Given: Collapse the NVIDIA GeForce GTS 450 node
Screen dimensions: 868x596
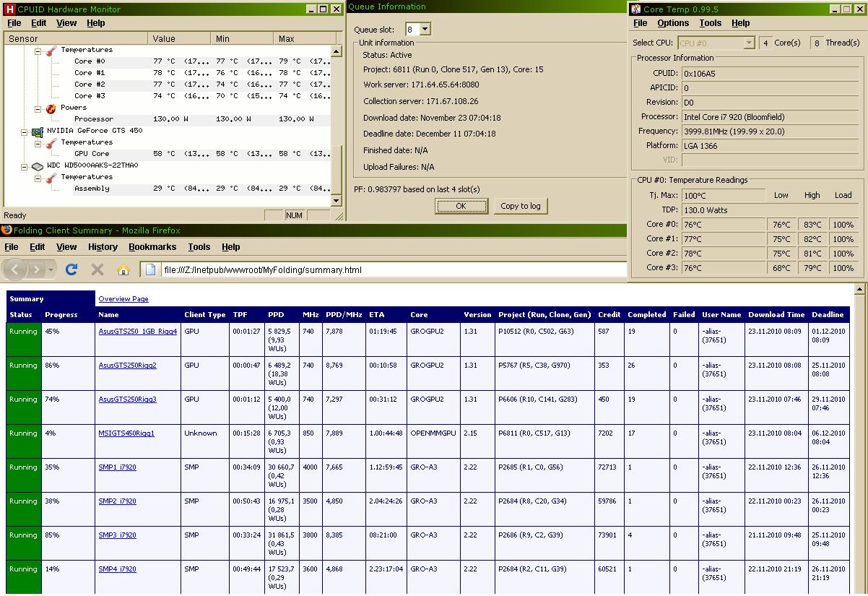Looking at the screenshot, I should 26,131.
